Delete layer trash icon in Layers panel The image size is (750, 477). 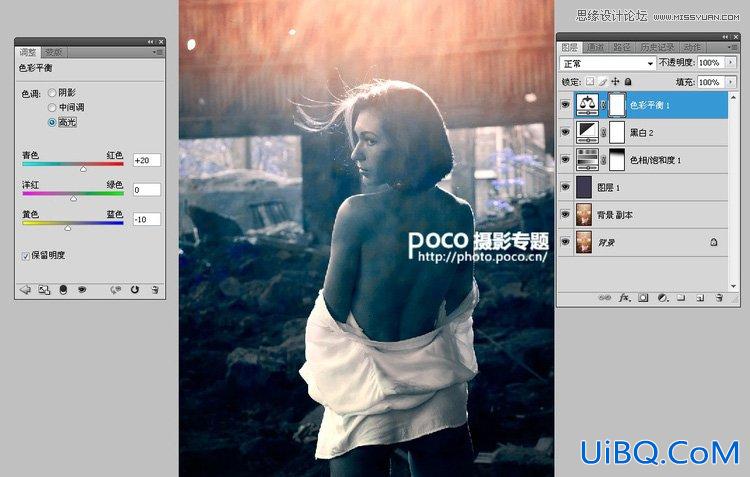tap(719, 298)
